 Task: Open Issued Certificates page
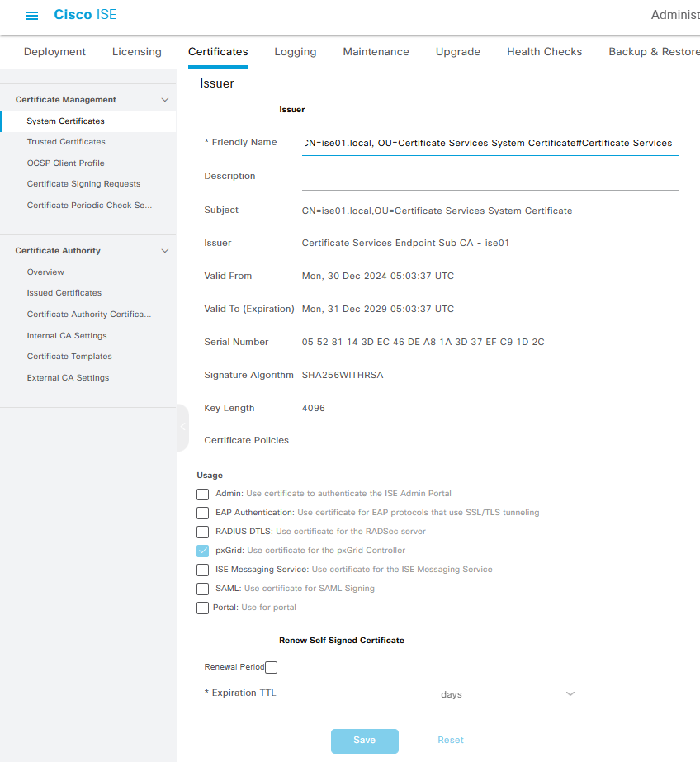coord(64,293)
